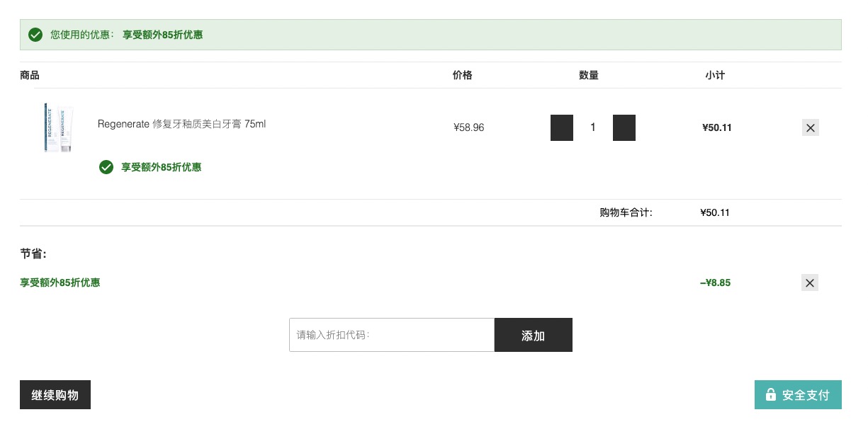The image size is (868, 434).
Task: Increase toothpaste quantity with the right stepper
Action: [x=624, y=127]
